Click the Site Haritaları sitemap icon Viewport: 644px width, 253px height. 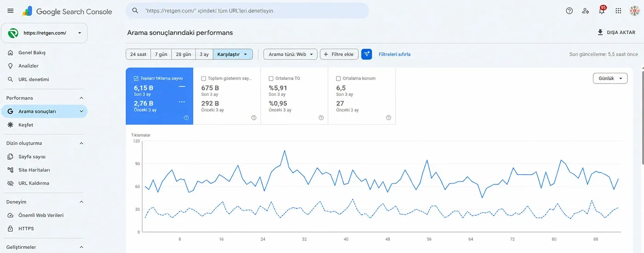(11, 170)
